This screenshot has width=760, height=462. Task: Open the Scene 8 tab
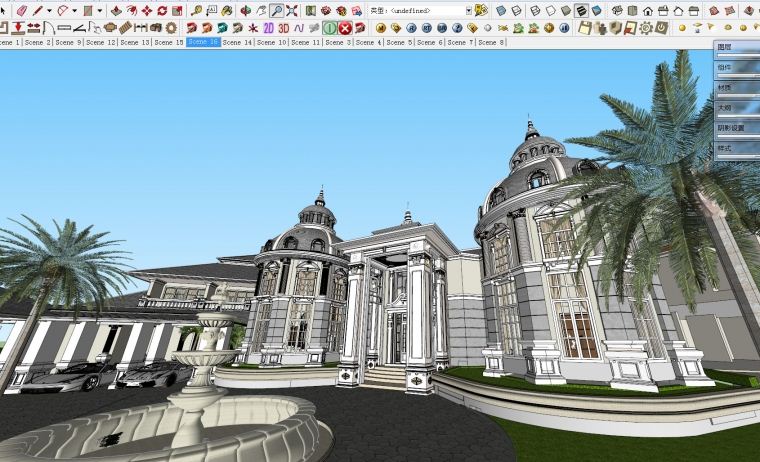click(x=491, y=43)
